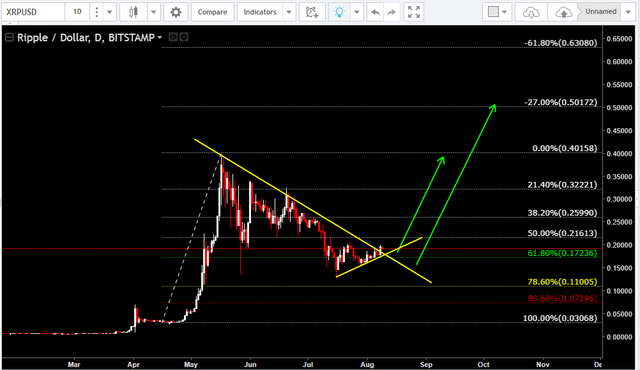Screen dimensions: 640x370
Task: Click the load chart cloud-download icon
Action: pos(531,12)
